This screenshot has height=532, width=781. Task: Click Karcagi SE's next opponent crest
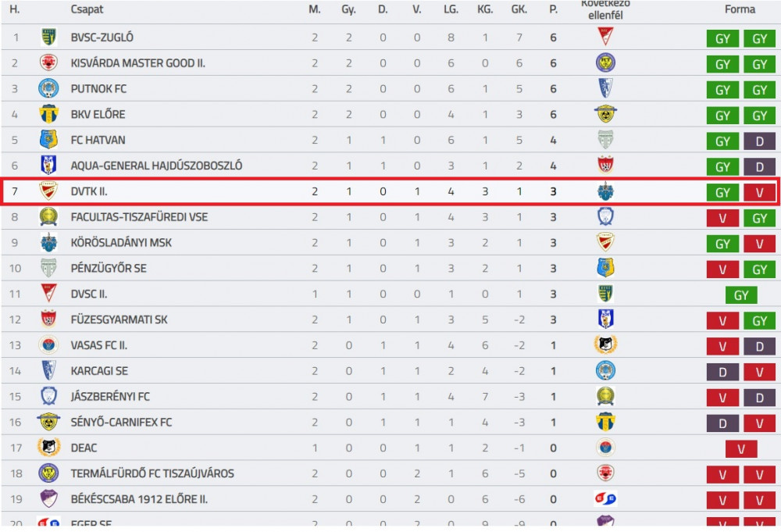605,371
